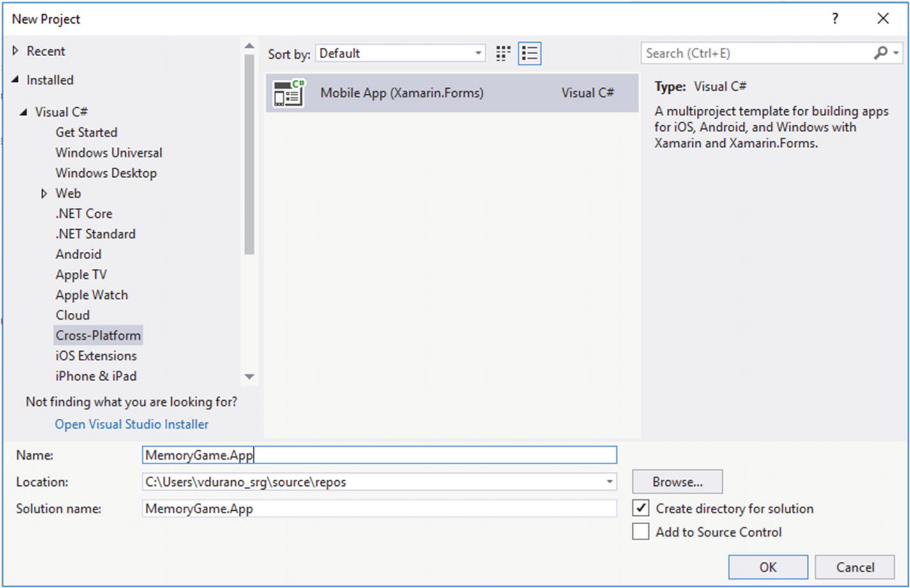This screenshot has width=910, height=588.
Task: Select .NET Standard category
Action: point(95,234)
